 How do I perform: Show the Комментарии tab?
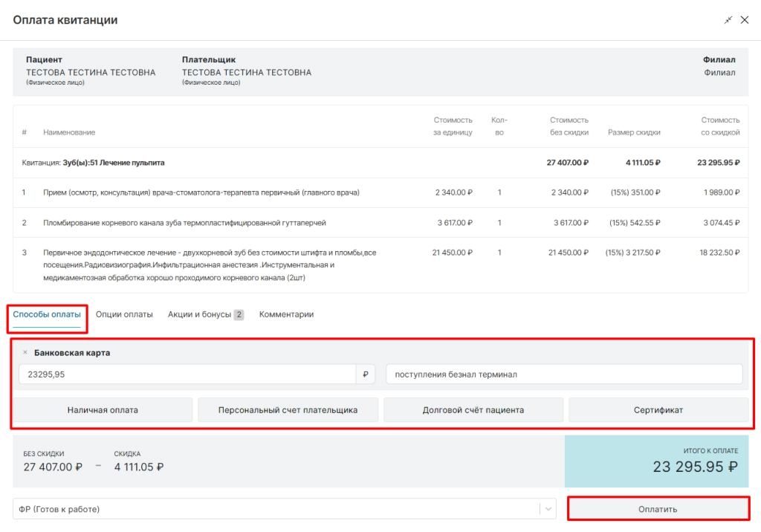[286, 314]
